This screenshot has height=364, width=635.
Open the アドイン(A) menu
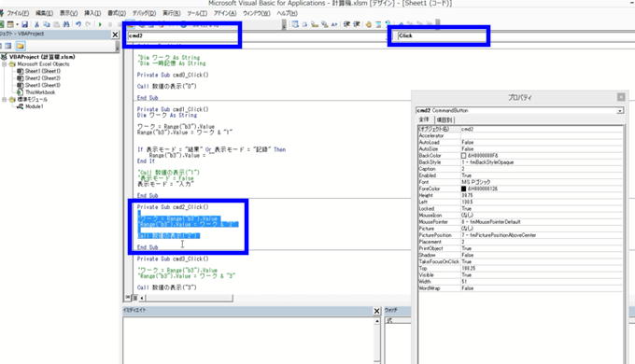pyautogui.click(x=225, y=13)
